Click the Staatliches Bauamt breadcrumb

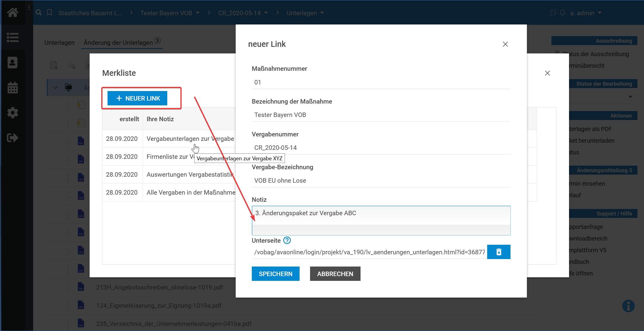(x=90, y=13)
